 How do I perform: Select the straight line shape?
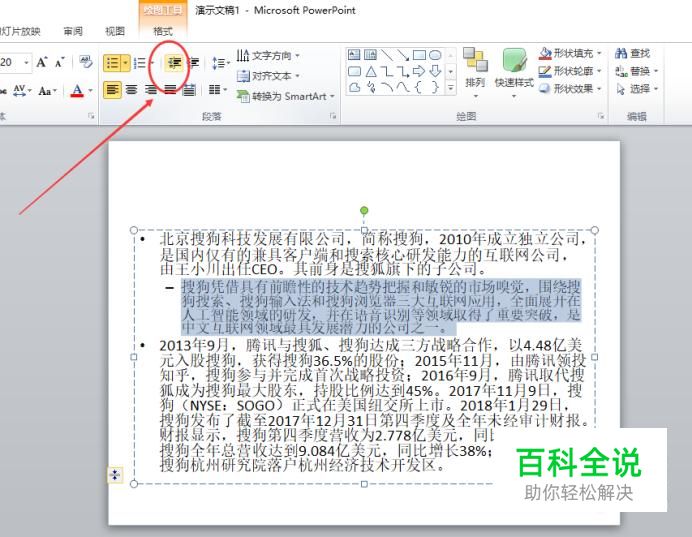pos(387,55)
